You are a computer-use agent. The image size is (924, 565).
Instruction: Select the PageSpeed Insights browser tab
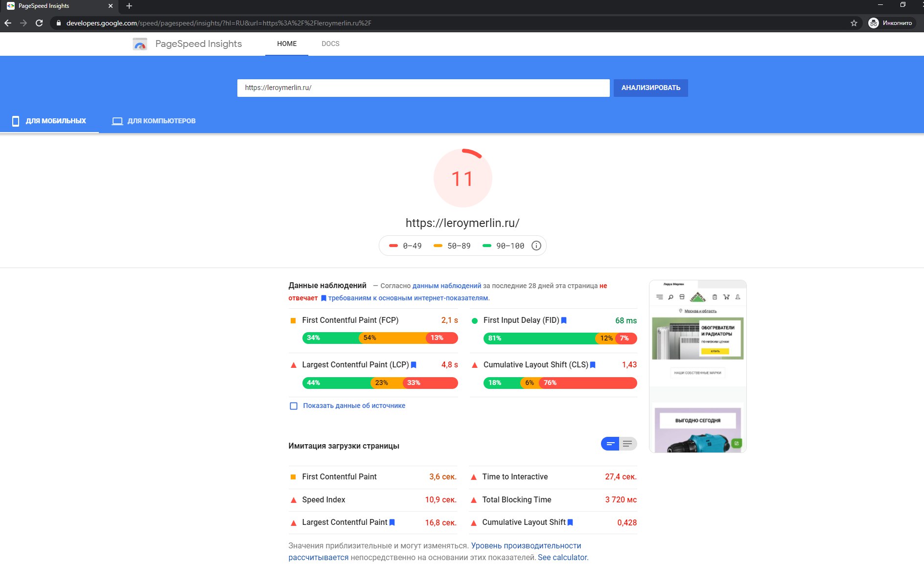coord(59,6)
